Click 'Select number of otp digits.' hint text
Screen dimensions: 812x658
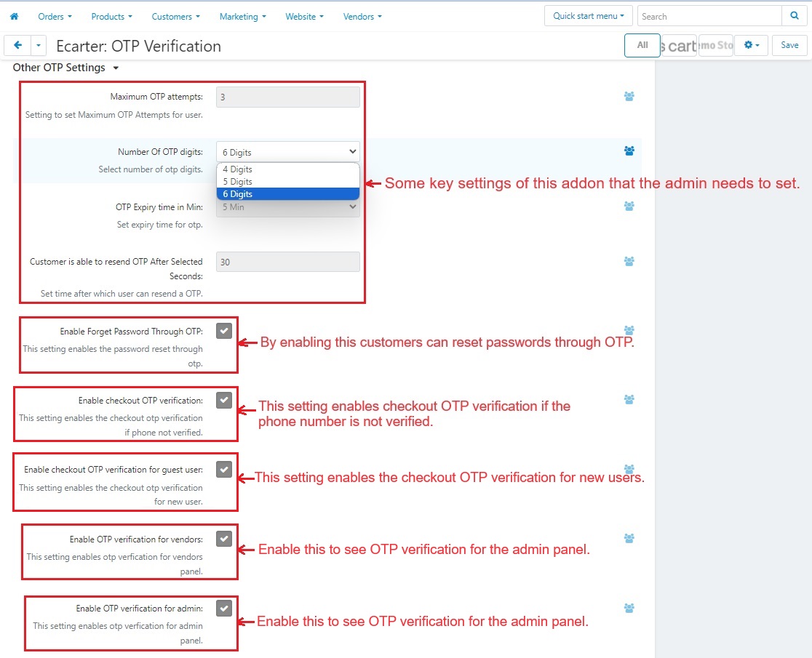point(151,169)
